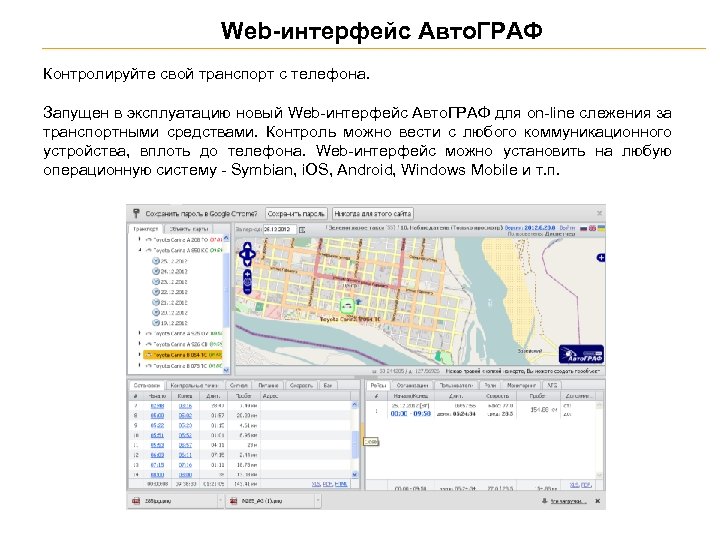Open the 'Мониторинг' tab

pyautogui.click(x=521, y=385)
